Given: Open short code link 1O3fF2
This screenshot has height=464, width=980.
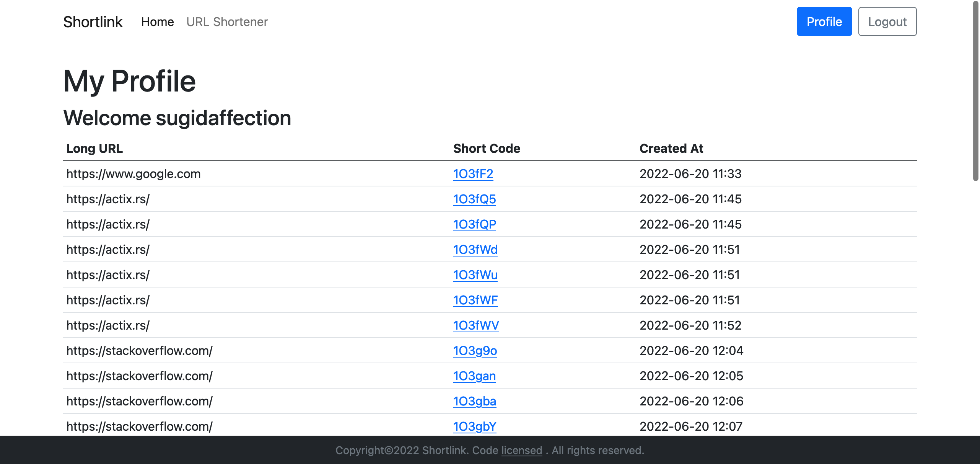Looking at the screenshot, I should 472,173.
